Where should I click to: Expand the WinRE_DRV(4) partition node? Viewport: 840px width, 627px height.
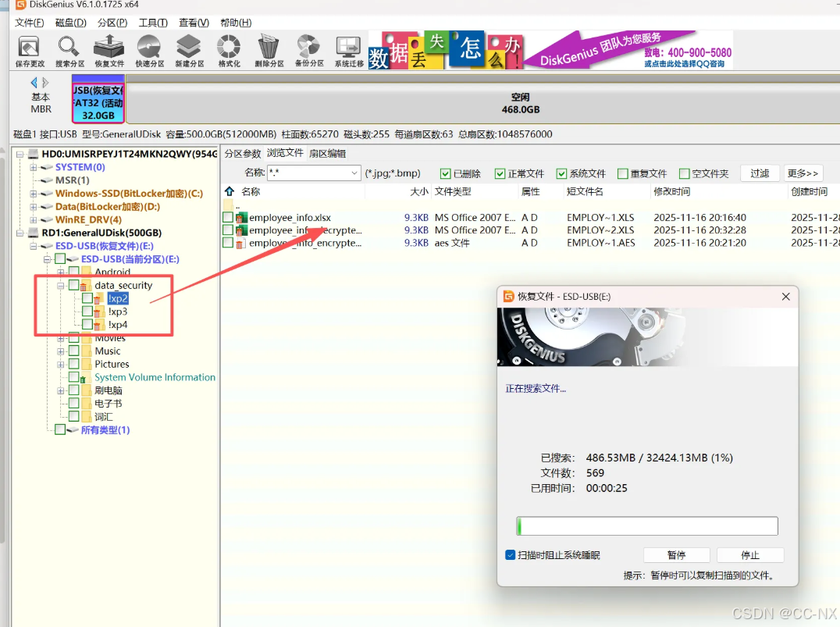[x=34, y=219]
